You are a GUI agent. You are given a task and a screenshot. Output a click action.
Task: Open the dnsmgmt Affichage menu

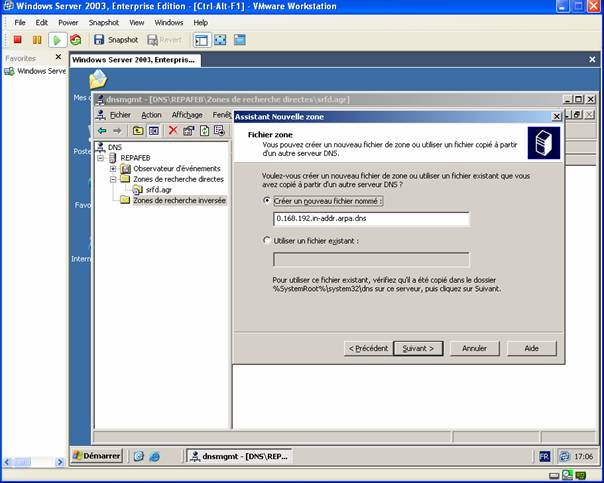pyautogui.click(x=187, y=115)
